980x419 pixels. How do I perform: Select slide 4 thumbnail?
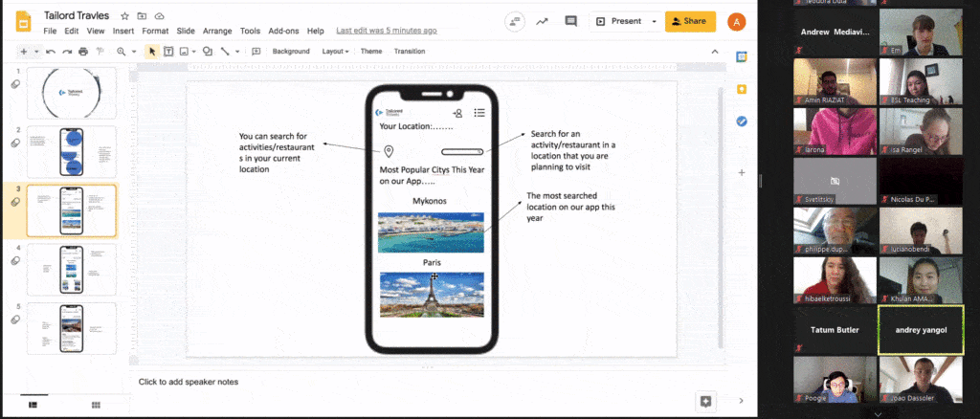(72, 270)
